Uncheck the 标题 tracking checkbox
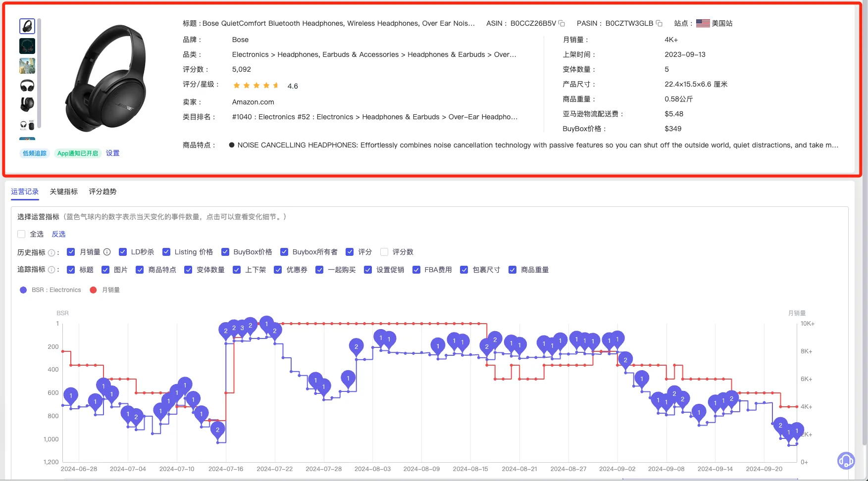868x481 pixels. (71, 270)
